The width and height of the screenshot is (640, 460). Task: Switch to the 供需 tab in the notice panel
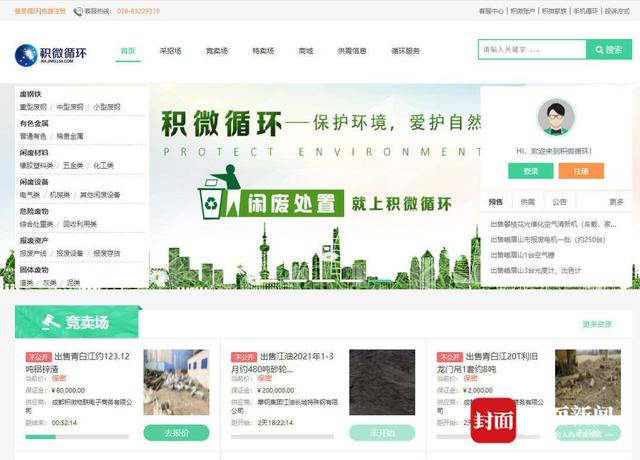click(x=528, y=202)
